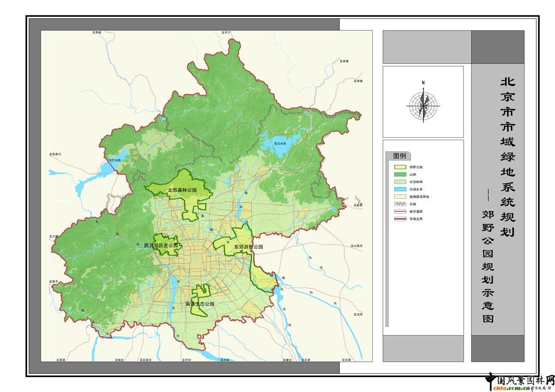The width and height of the screenshot is (555, 392).
Task: Select the 河湖水系 blue legend swatch
Action: [400, 189]
